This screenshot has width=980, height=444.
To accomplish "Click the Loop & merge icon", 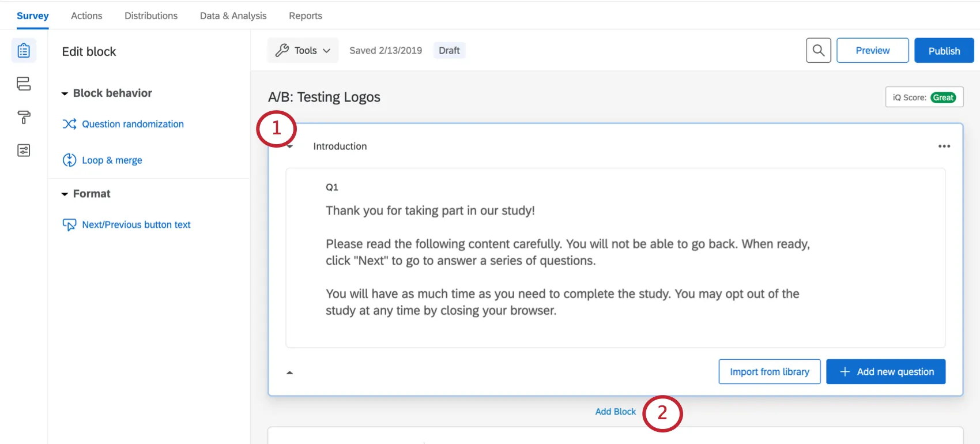I will click(69, 160).
